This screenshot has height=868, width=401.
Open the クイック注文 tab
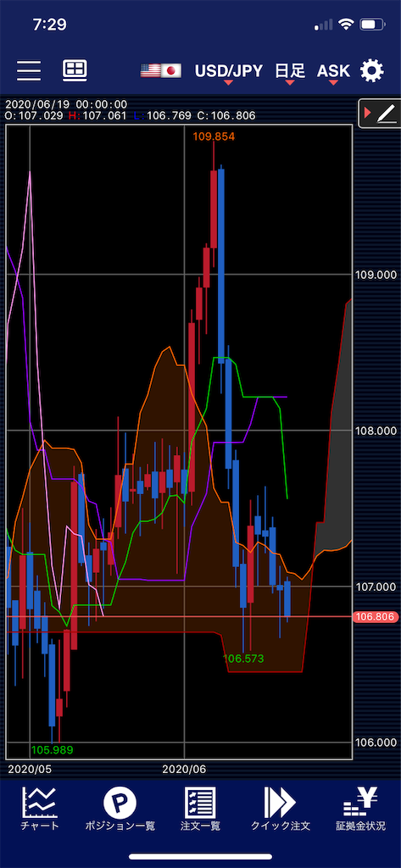(281, 810)
